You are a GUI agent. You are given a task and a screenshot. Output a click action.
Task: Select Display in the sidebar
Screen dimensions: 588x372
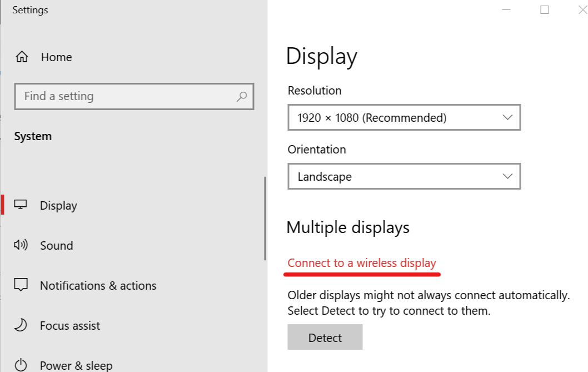58,206
